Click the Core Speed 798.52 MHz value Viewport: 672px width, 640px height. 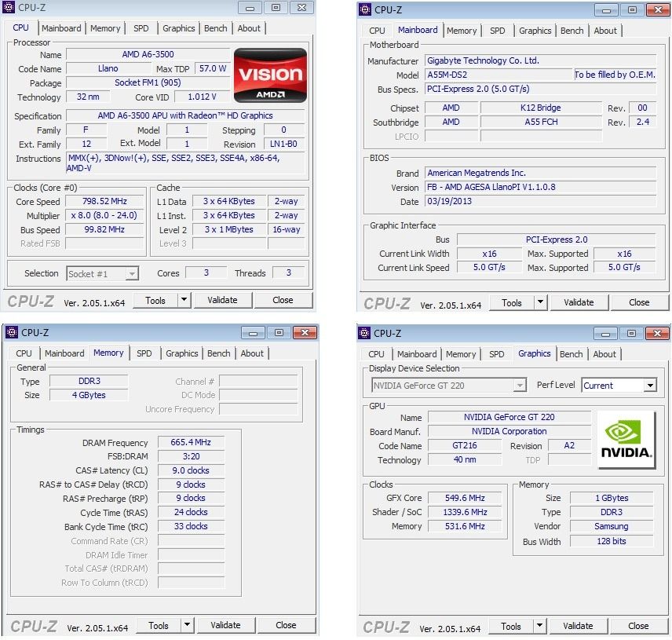tap(104, 201)
